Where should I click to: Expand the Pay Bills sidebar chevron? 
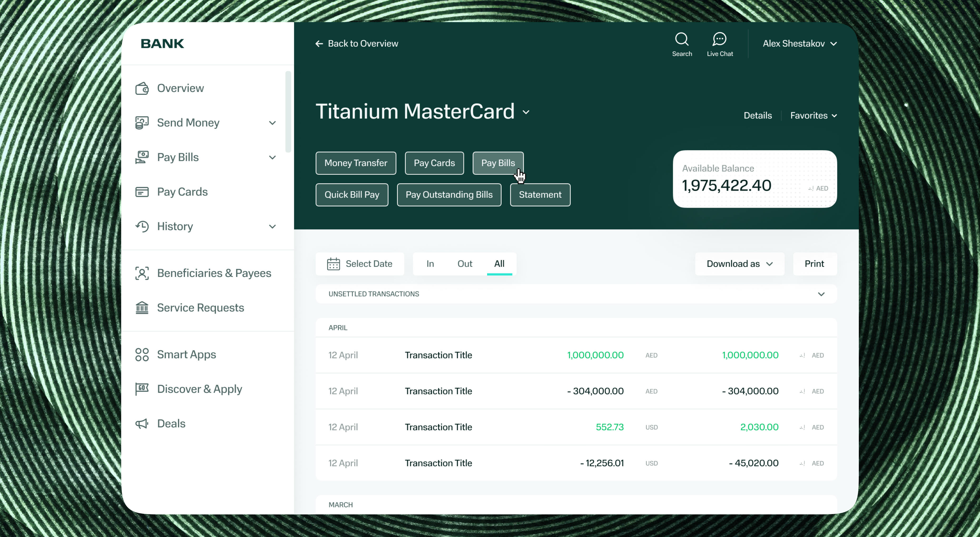pos(272,157)
